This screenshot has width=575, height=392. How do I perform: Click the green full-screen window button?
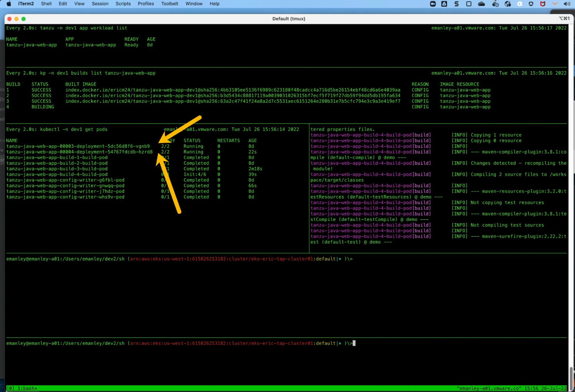(x=24, y=19)
